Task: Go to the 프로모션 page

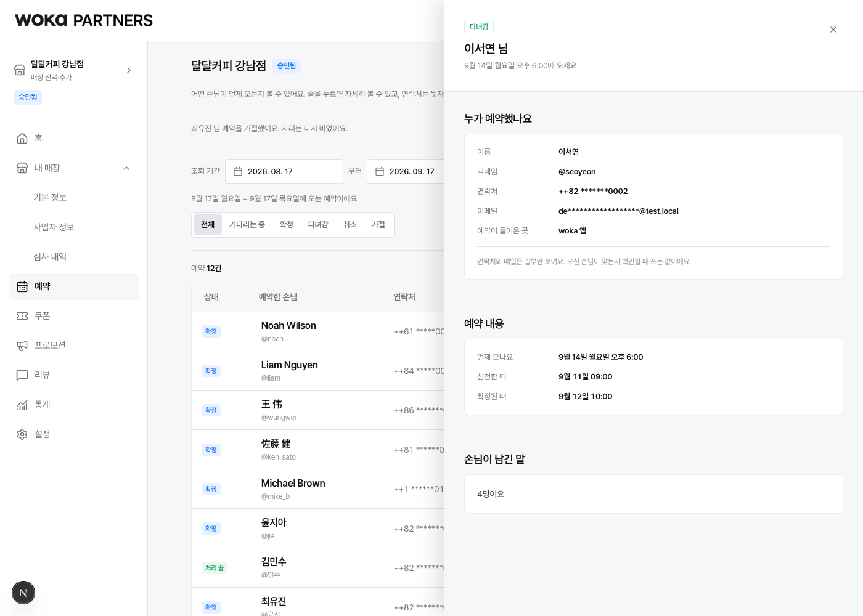Action: [x=74, y=346]
